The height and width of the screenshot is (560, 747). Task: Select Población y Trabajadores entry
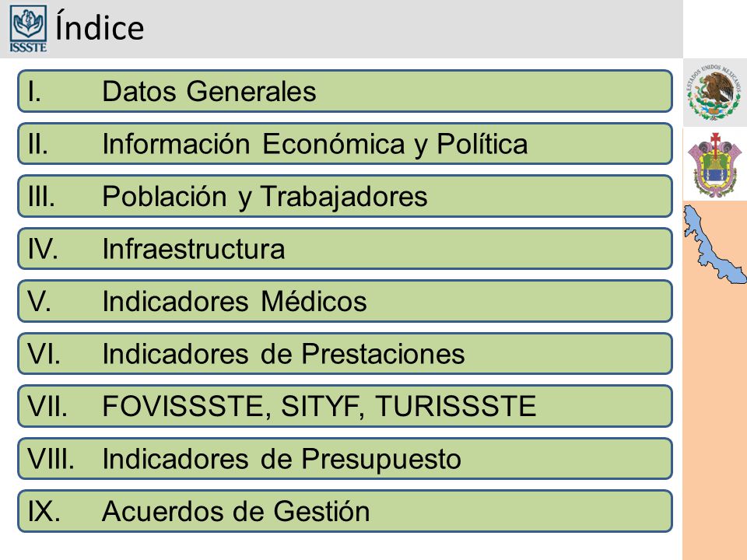tap(345, 196)
